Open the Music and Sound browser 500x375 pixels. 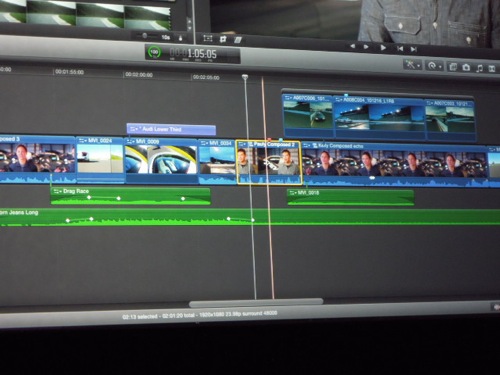479,68
